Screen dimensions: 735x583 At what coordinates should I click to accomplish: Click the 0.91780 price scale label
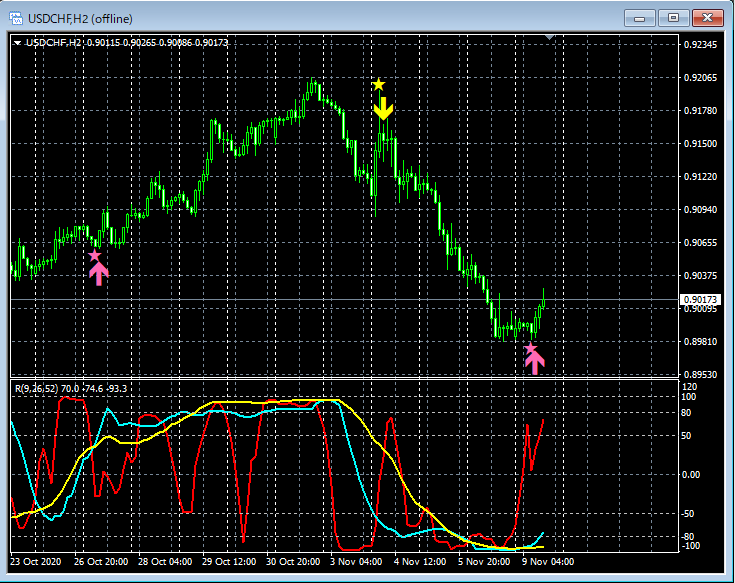point(700,111)
